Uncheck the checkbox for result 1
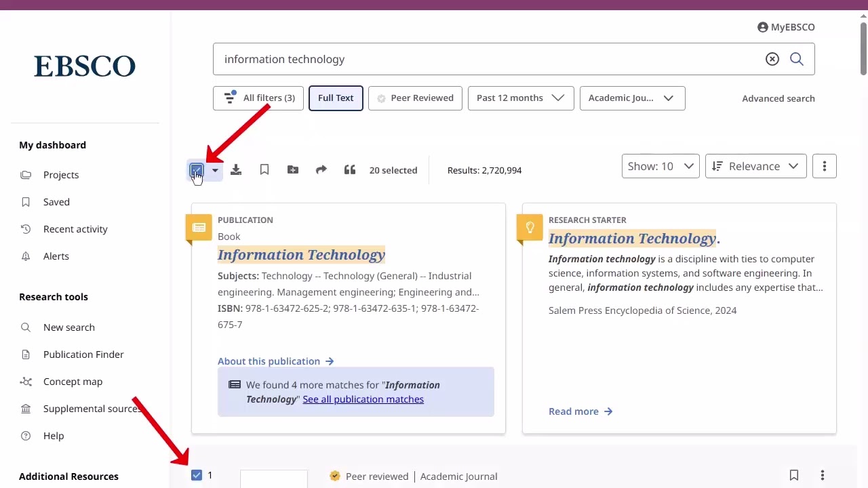The height and width of the screenshot is (488, 868). coord(197,475)
